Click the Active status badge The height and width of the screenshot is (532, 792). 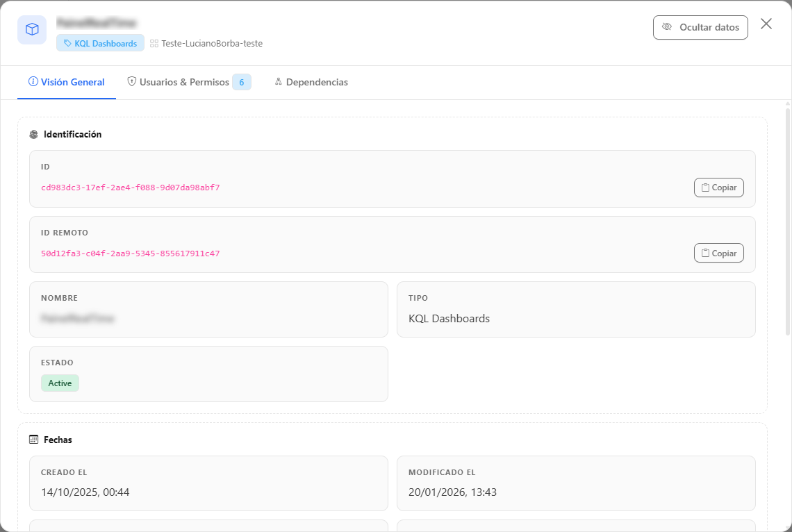click(x=60, y=383)
